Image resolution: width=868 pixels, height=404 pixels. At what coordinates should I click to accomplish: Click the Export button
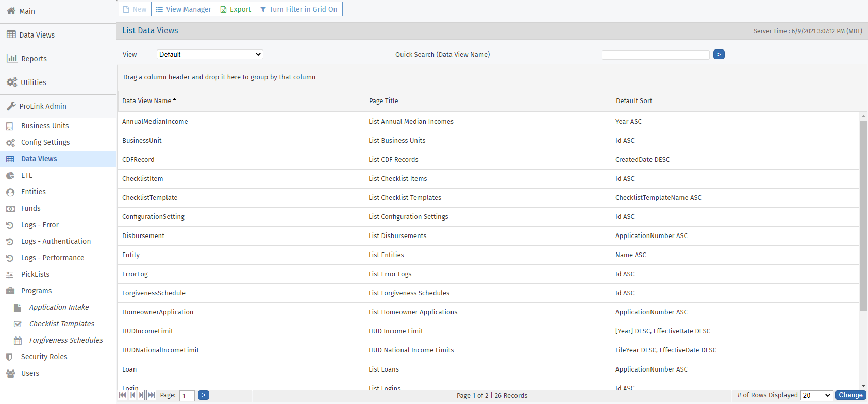pyautogui.click(x=236, y=9)
